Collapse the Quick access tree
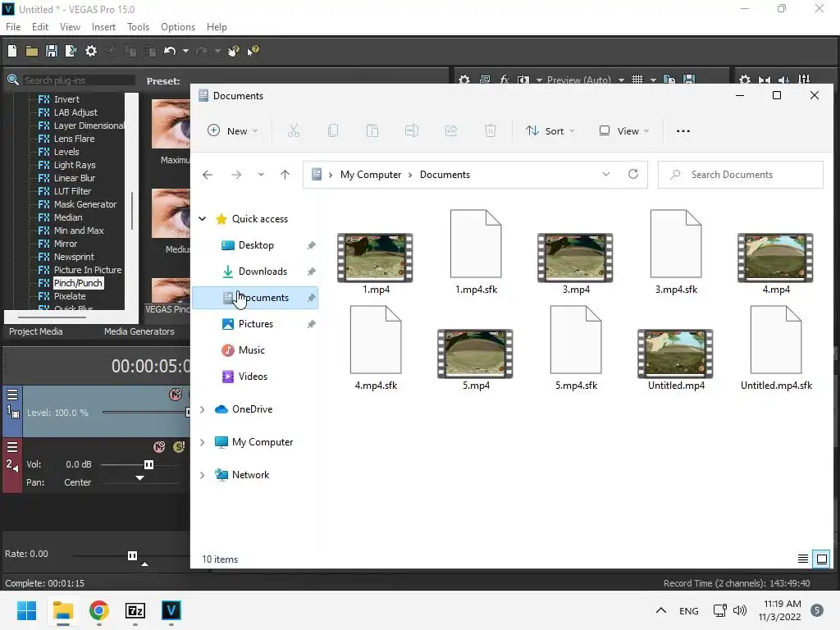840x630 pixels. pos(203,218)
